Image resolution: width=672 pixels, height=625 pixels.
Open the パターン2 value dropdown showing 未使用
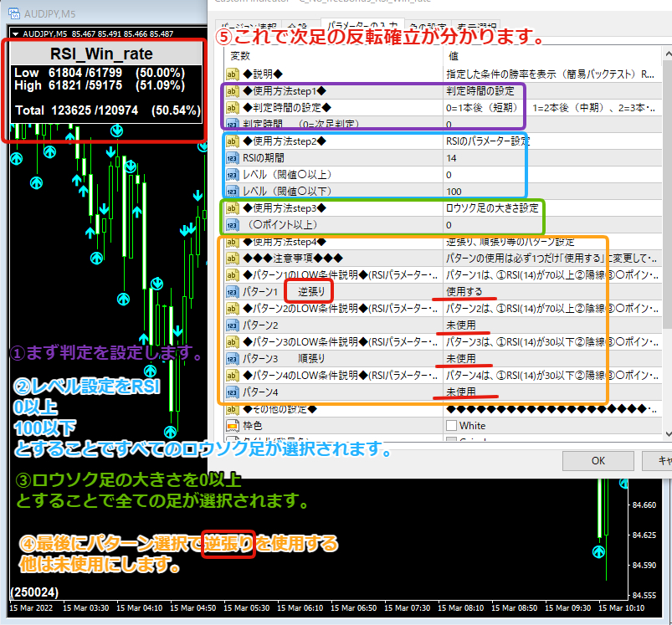point(552,325)
